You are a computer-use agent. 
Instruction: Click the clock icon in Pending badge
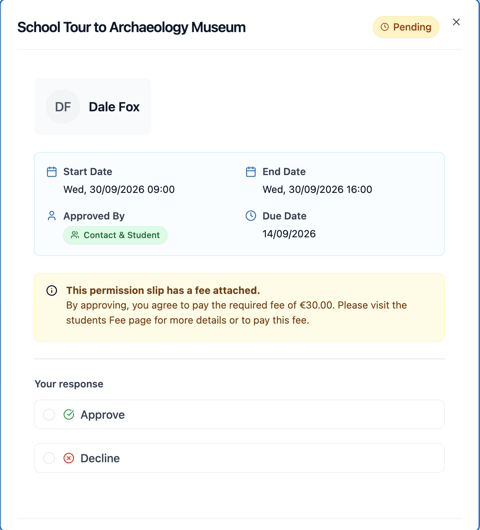pyautogui.click(x=385, y=27)
